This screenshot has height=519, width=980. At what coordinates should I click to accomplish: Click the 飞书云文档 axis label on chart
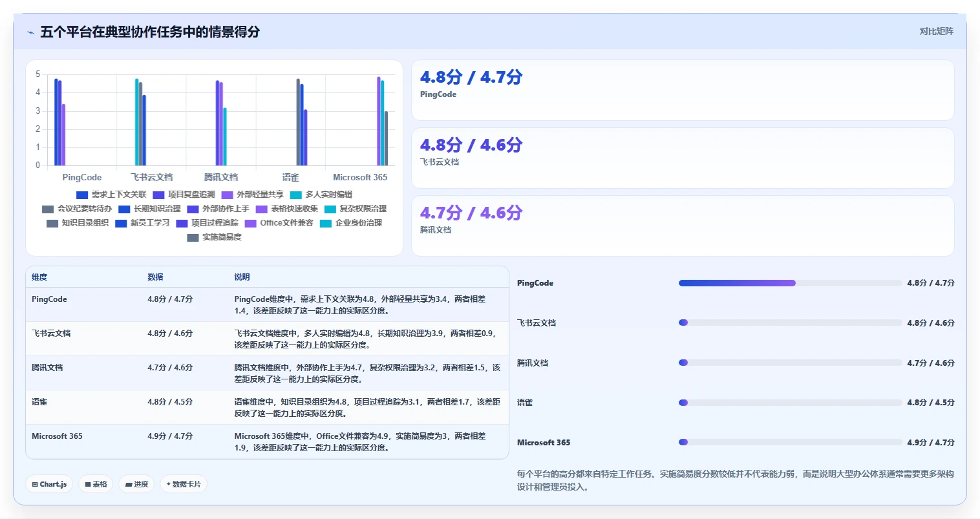click(x=152, y=177)
